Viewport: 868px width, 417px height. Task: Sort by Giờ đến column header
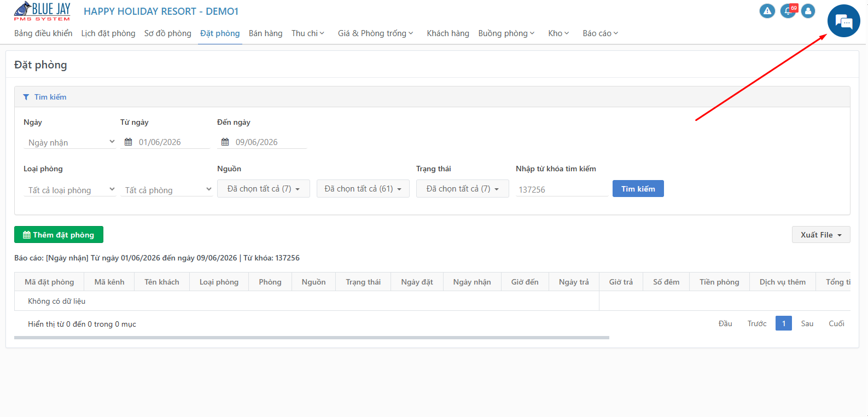[525, 282]
